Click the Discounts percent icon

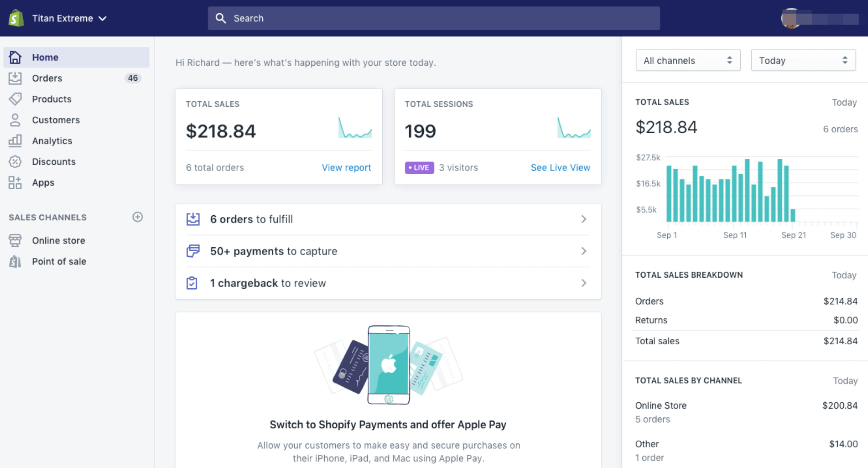pos(15,161)
